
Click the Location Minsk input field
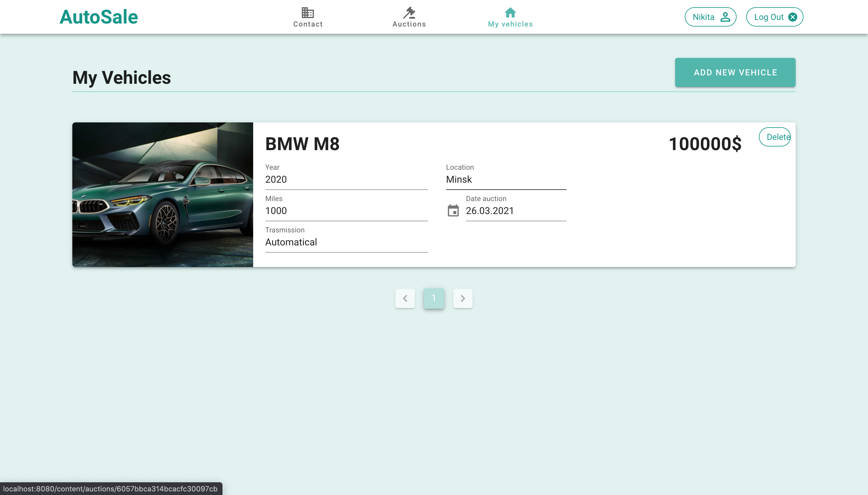(x=505, y=179)
